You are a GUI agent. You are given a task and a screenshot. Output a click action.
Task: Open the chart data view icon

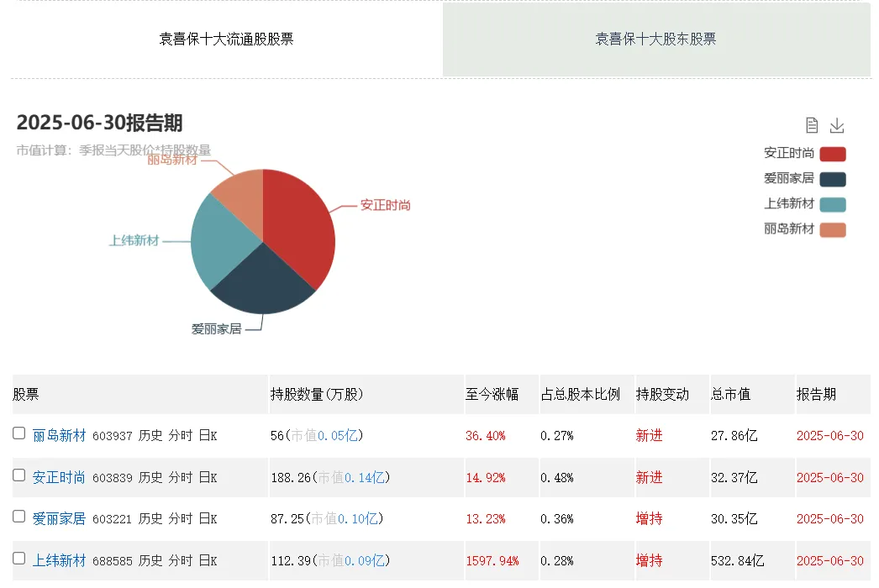pos(812,125)
